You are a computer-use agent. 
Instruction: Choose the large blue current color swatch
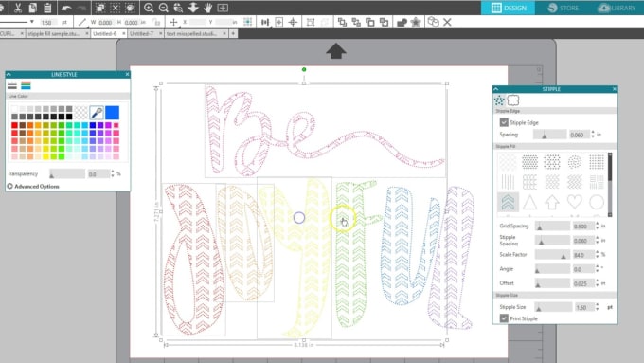coord(112,112)
